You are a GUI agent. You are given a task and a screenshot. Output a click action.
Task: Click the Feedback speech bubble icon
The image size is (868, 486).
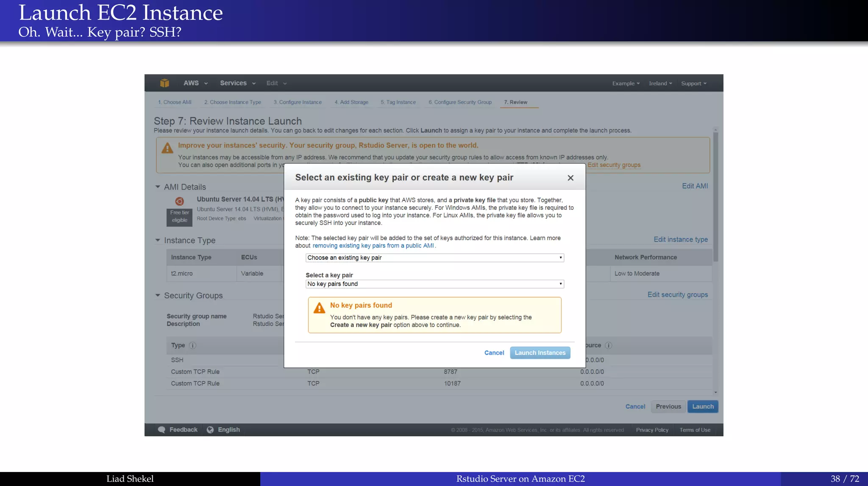coord(161,430)
